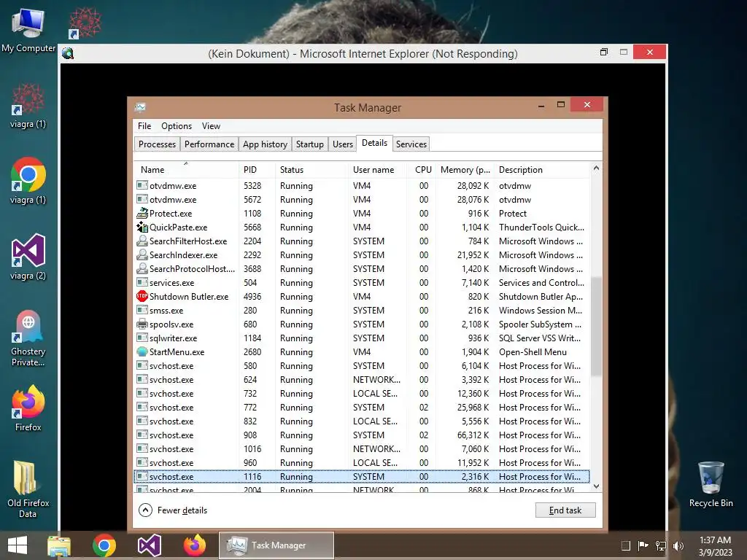Sort by the PID column header
Viewport: 747px width, 560px height.
coord(257,169)
